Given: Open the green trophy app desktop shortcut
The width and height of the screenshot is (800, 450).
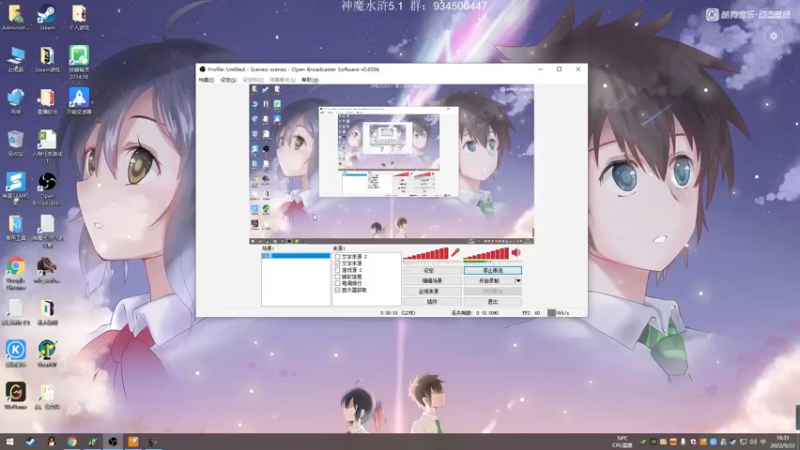Looking at the screenshot, I should (x=47, y=354).
